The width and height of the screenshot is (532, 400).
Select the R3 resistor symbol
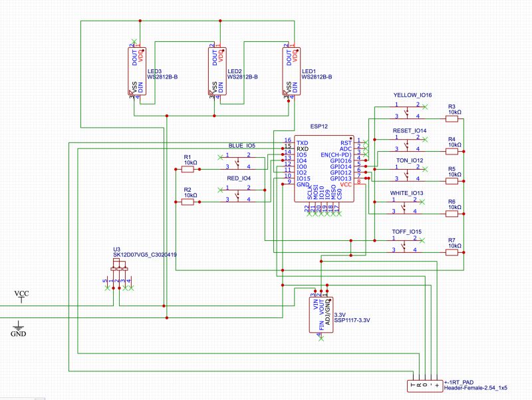tap(452, 119)
